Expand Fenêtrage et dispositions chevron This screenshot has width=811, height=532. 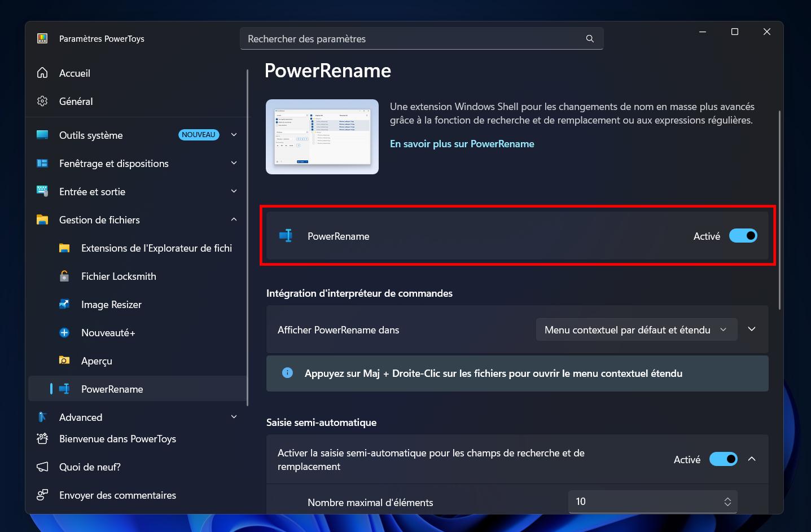pyautogui.click(x=234, y=163)
